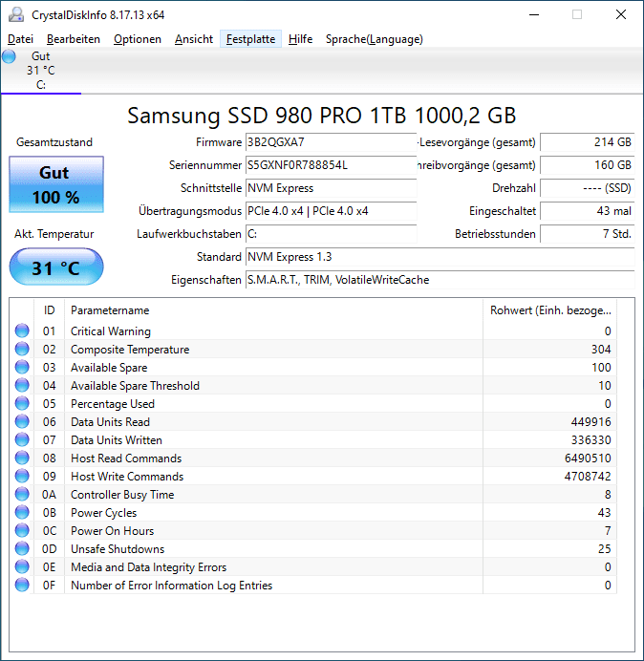This screenshot has height=661, width=644.
Task: Click status orb for Host Write Commands row
Action: 22,476
